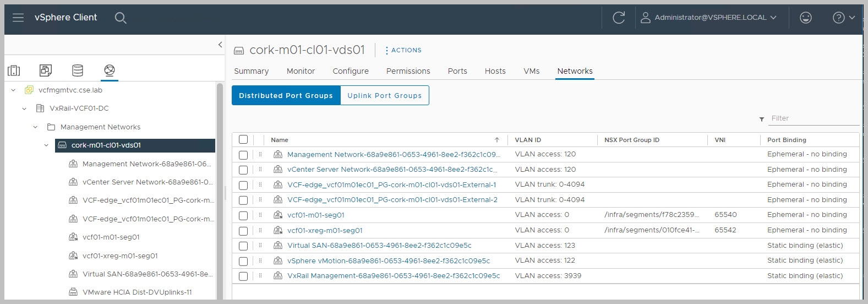The width and height of the screenshot is (868, 304).
Task: Collapse the Management Networks folder
Action: coord(35,127)
